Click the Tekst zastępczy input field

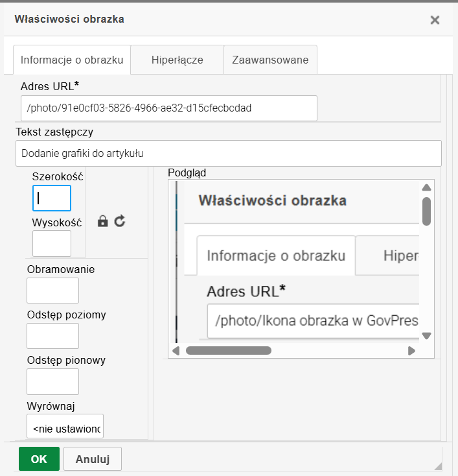pyautogui.click(x=229, y=153)
